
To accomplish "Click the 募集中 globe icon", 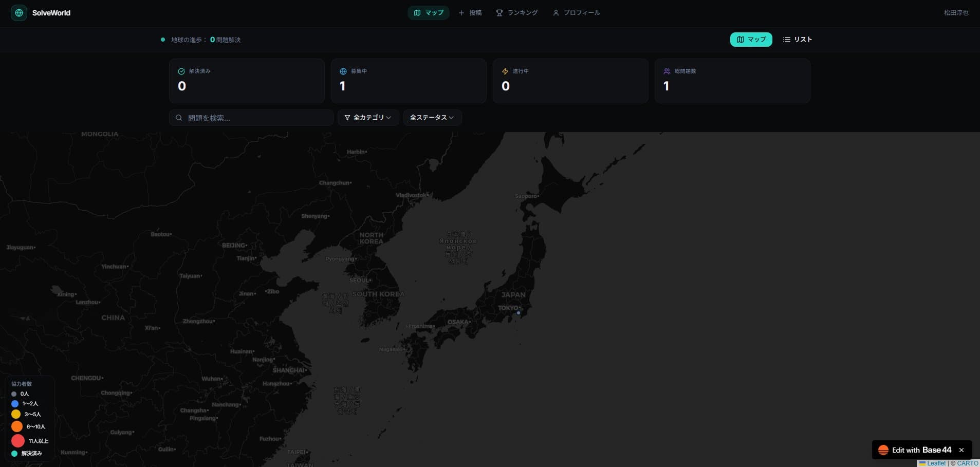I will [343, 71].
